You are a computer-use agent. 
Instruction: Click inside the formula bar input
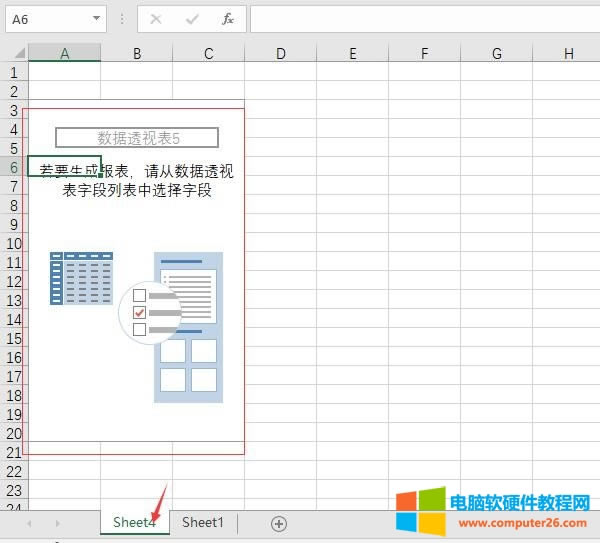click(x=420, y=19)
